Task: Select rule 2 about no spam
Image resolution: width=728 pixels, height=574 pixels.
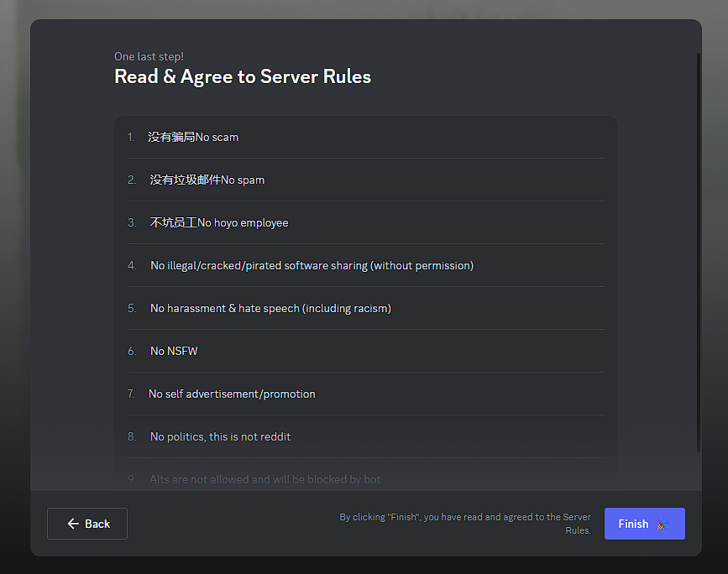Action: pyautogui.click(x=207, y=180)
